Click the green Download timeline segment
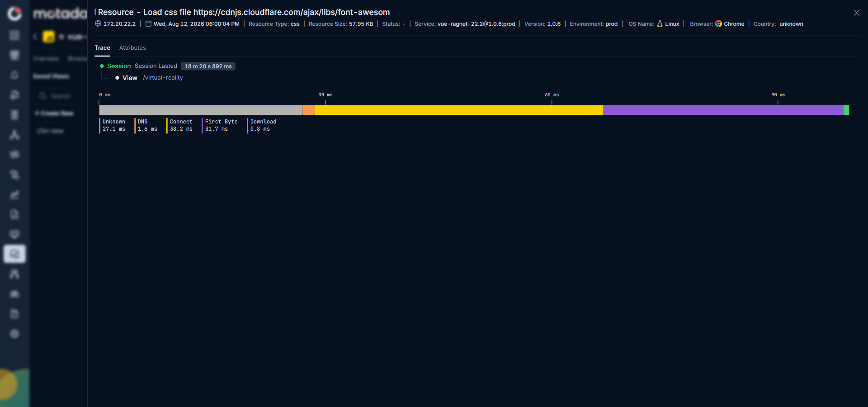The height and width of the screenshot is (407, 868). pyautogui.click(x=846, y=110)
